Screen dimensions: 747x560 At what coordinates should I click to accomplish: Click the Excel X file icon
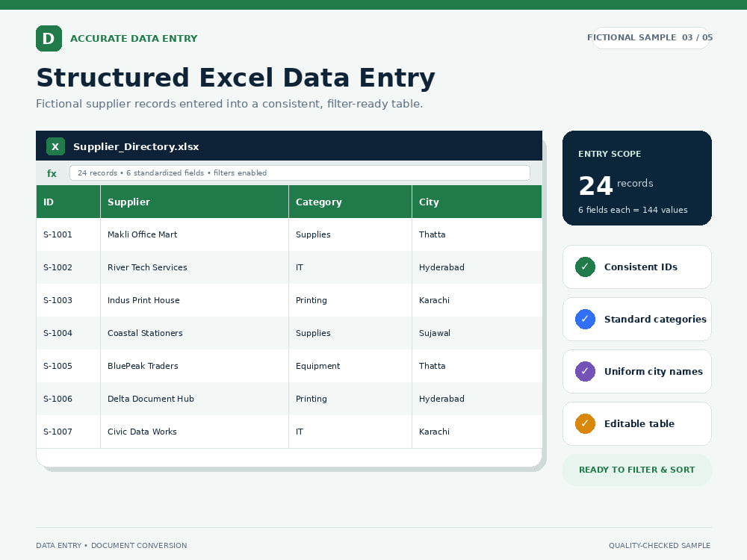[x=55, y=146]
